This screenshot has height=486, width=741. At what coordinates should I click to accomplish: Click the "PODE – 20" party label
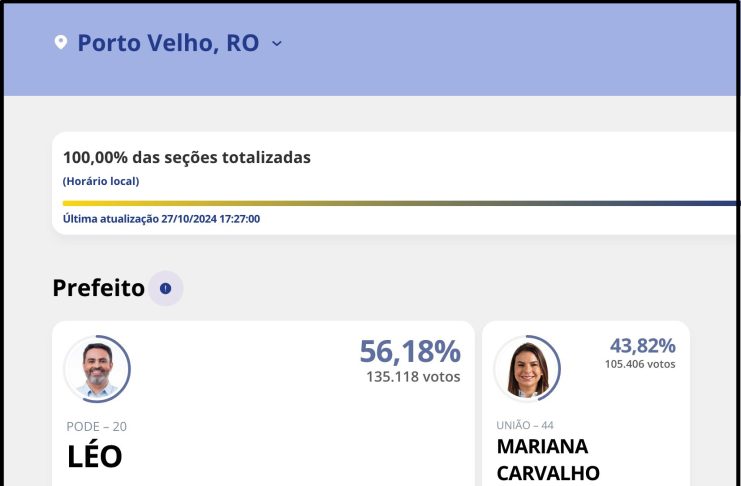97,426
